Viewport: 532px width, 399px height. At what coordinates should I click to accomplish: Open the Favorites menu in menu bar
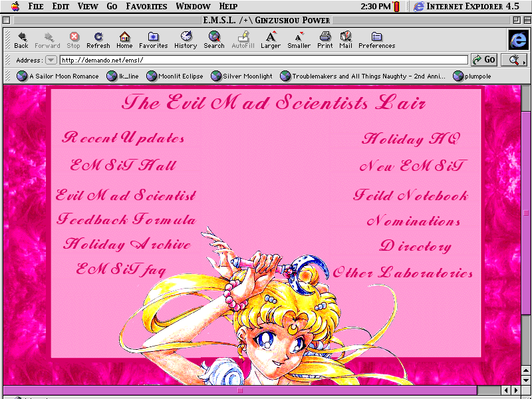coord(146,6)
